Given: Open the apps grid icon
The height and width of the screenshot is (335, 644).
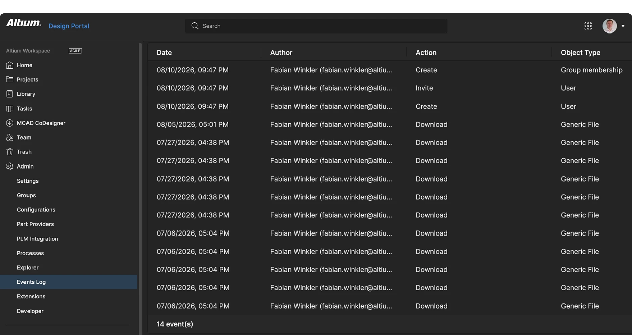Looking at the screenshot, I should (588, 26).
